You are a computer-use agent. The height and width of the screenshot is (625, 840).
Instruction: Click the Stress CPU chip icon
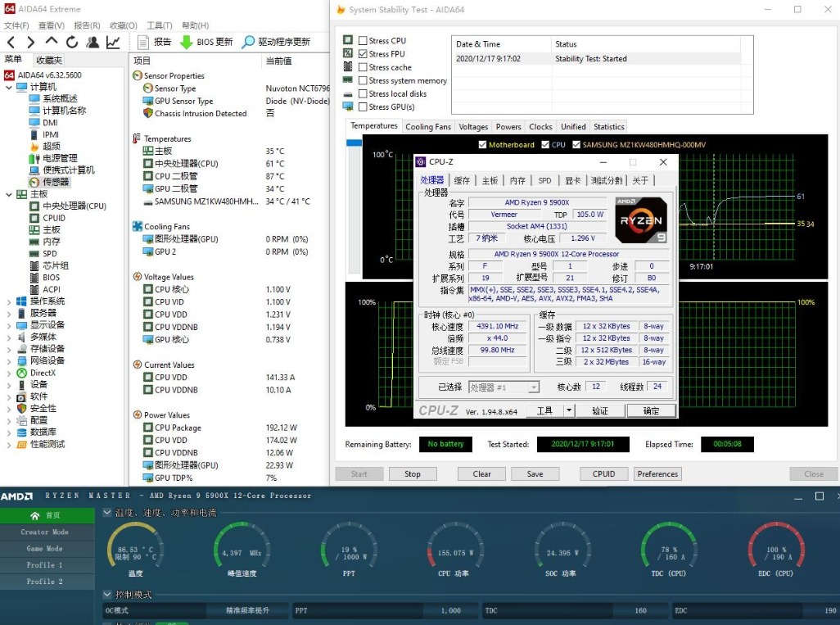[x=348, y=40]
